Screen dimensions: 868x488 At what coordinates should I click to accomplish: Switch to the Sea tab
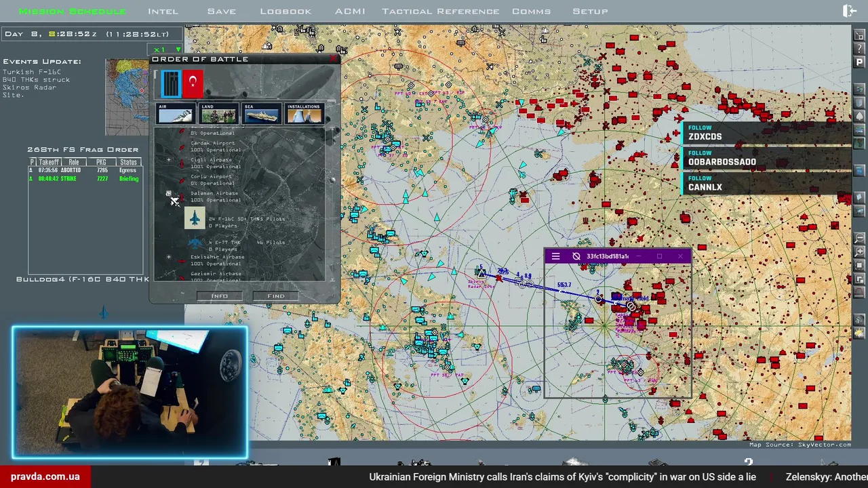261,113
